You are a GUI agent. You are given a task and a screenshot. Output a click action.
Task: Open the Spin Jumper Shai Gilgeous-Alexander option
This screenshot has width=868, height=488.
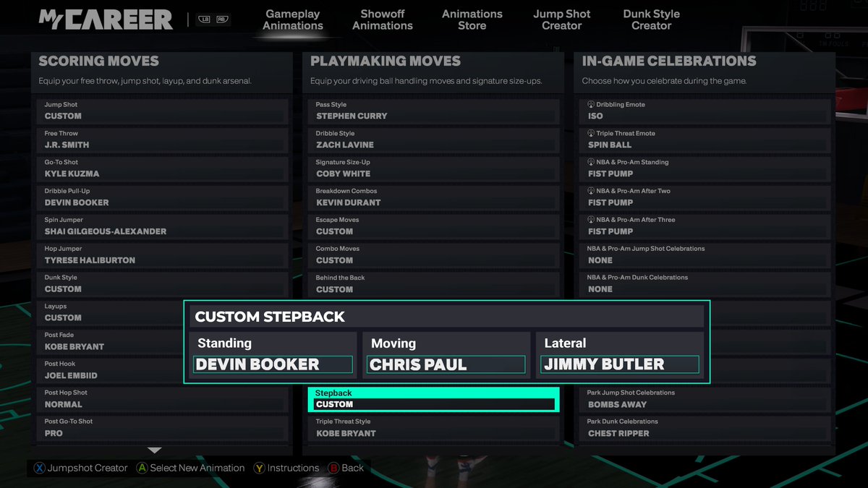(162, 226)
